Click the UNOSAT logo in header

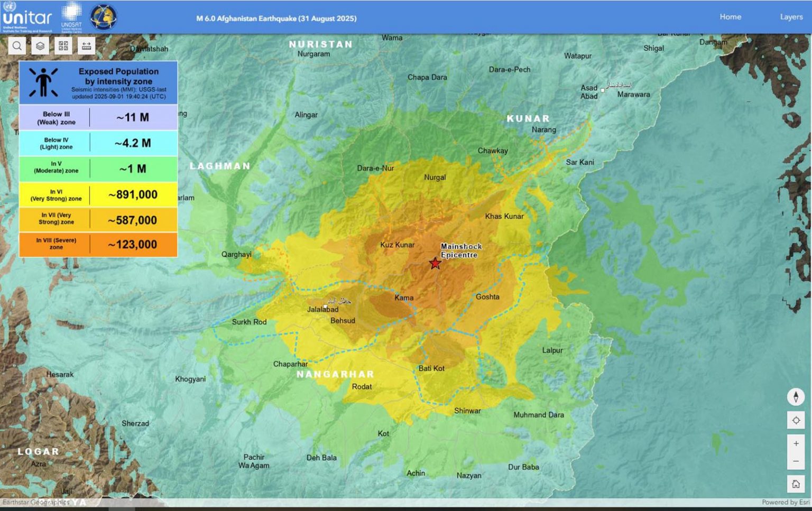click(x=71, y=17)
